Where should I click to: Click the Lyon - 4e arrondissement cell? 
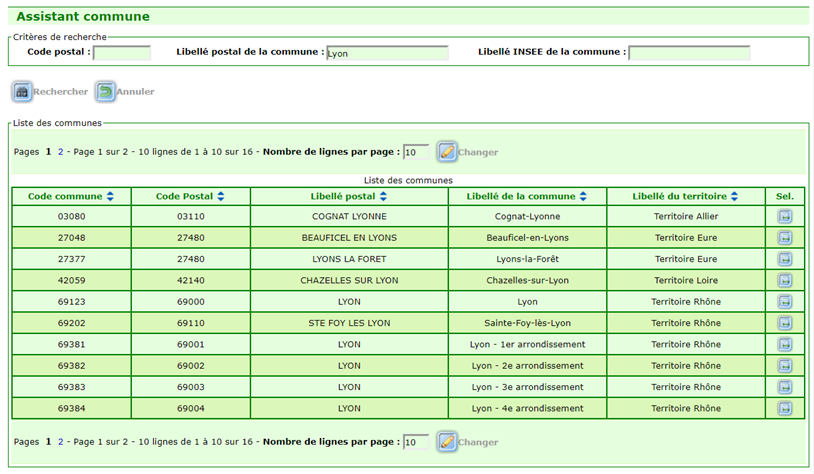[527, 408]
